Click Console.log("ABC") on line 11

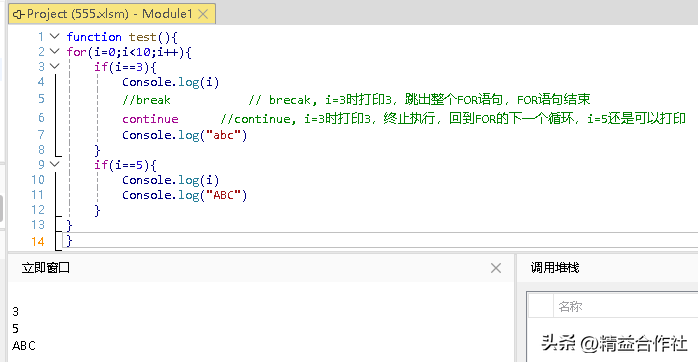(184, 195)
